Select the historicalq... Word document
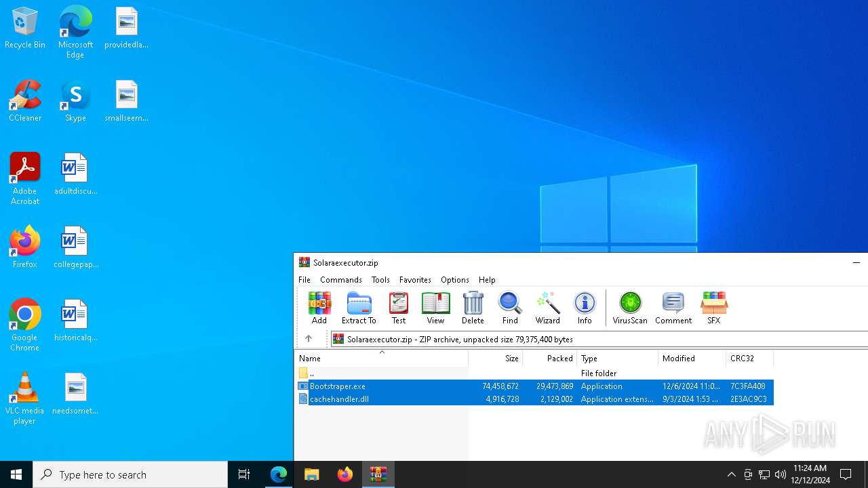This screenshot has height=488, width=868. (75, 321)
